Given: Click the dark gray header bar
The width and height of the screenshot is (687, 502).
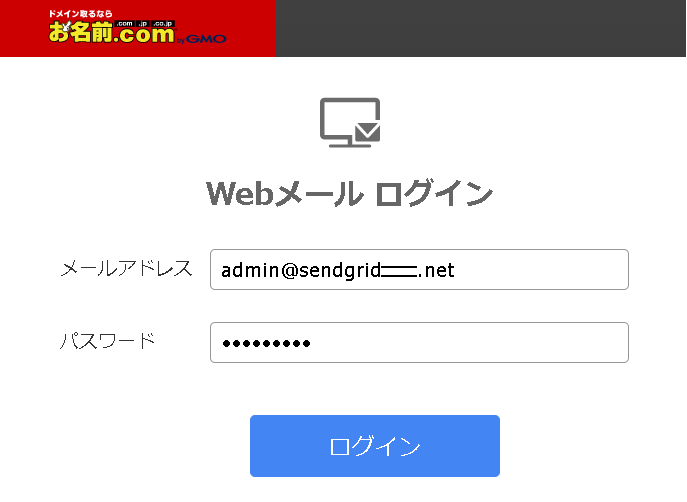Looking at the screenshot, I should coord(480,28).
